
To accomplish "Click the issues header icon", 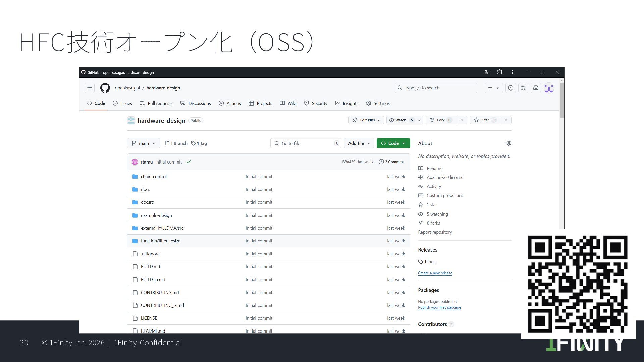I will click(511, 88).
